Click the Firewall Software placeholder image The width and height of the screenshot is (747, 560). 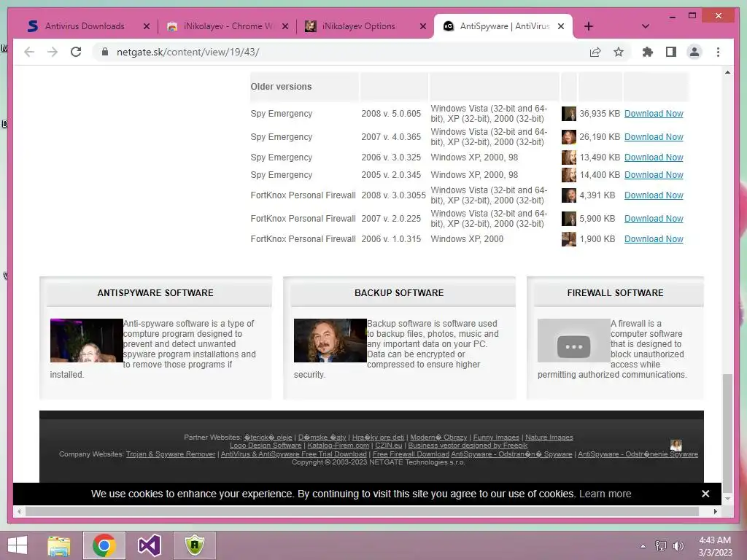tap(573, 341)
